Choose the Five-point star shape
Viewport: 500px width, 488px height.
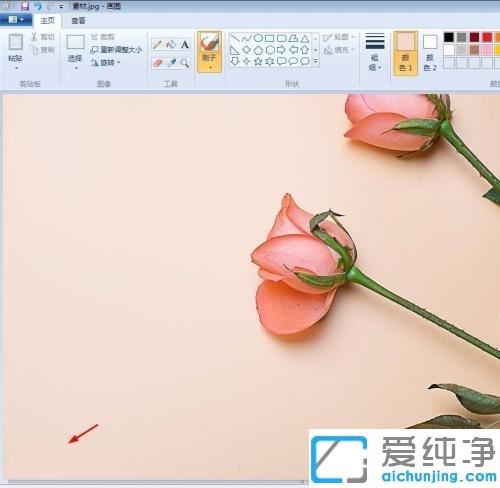(258, 61)
